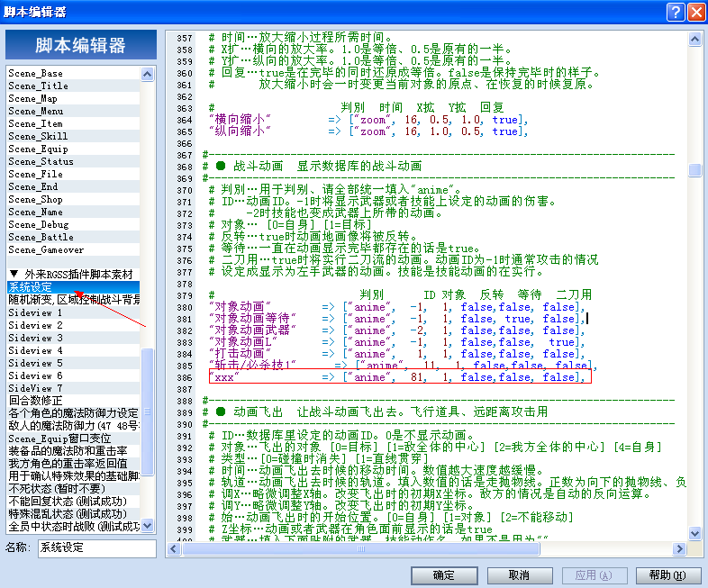Click the 帮助(H) button
Image resolution: width=708 pixels, height=588 pixels.
tap(668, 575)
